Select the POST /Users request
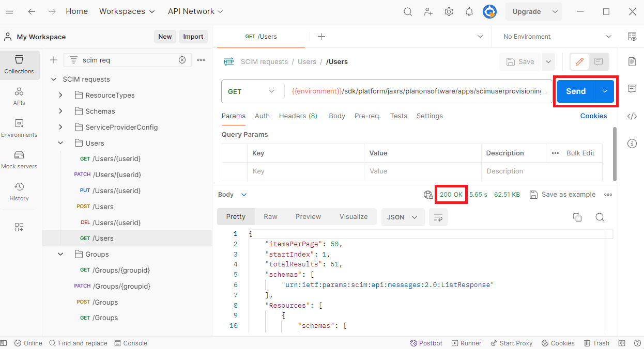Screen dimensions: 644x349 click(x=127, y=207)
